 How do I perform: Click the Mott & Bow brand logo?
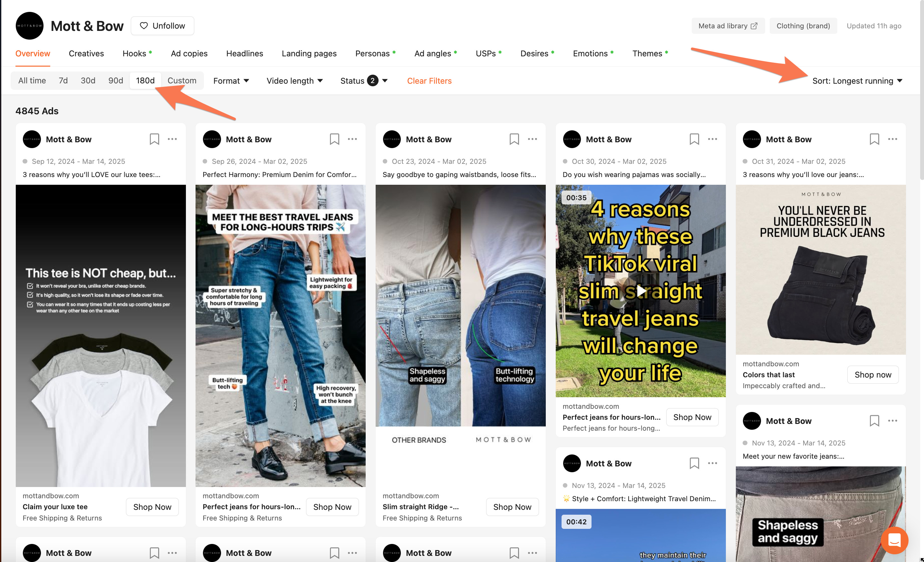[x=30, y=26]
